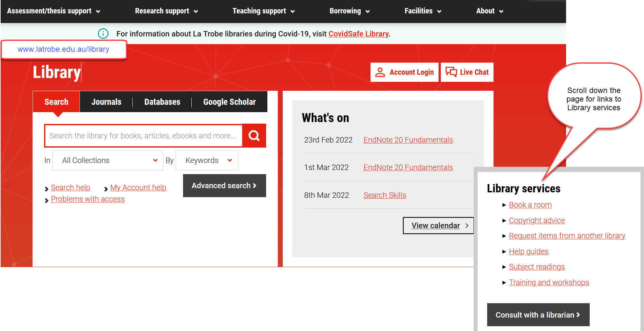Follow the Book a room link

click(530, 205)
